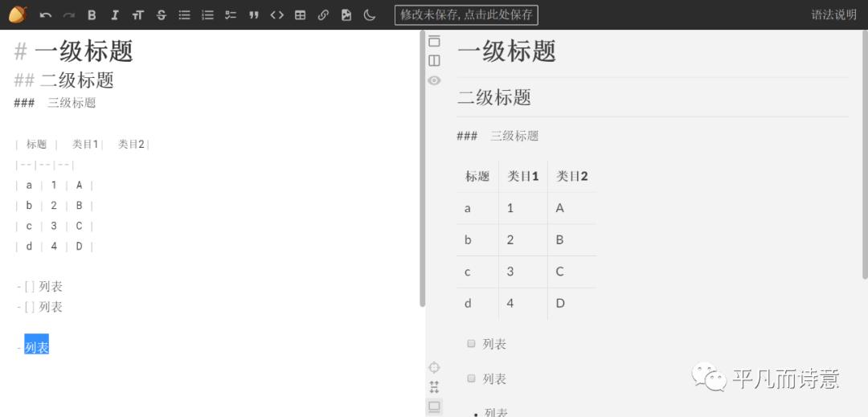Click the '### 三级标题' text in preview
This screenshot has width=868, height=417.
[497, 136]
